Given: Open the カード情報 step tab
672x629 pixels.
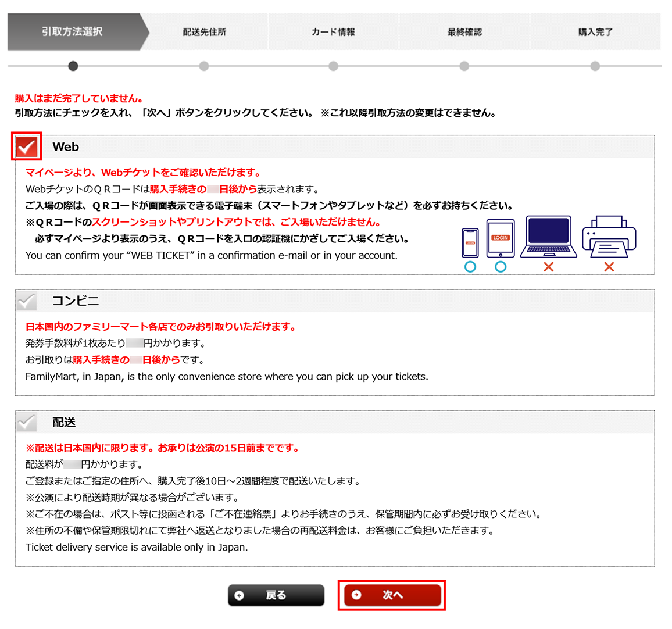Looking at the screenshot, I should [333, 32].
